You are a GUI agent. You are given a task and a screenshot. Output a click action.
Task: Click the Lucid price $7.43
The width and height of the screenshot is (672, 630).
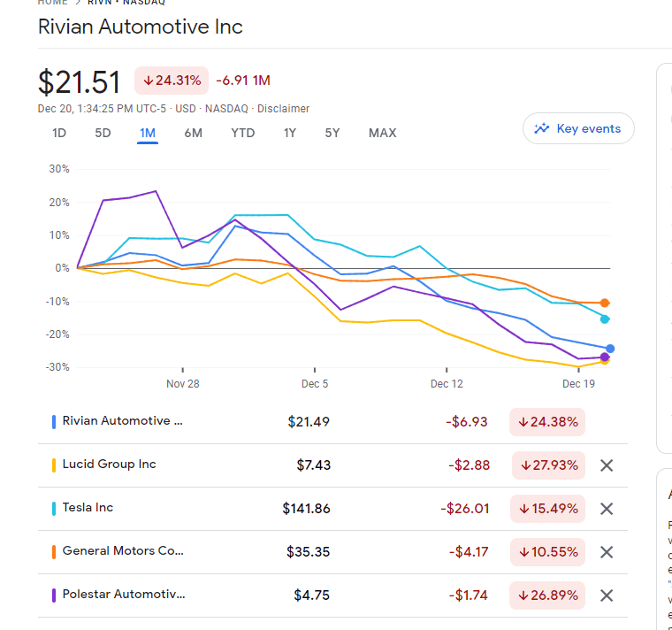tap(314, 465)
